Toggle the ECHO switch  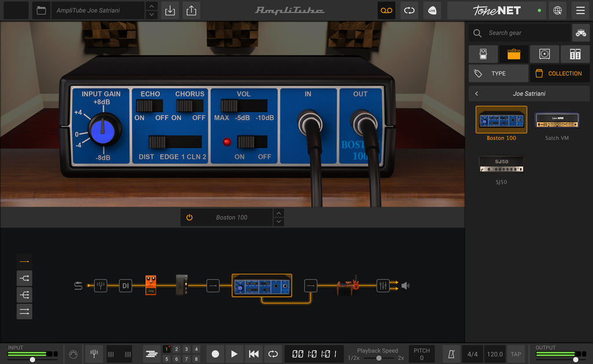(x=149, y=106)
